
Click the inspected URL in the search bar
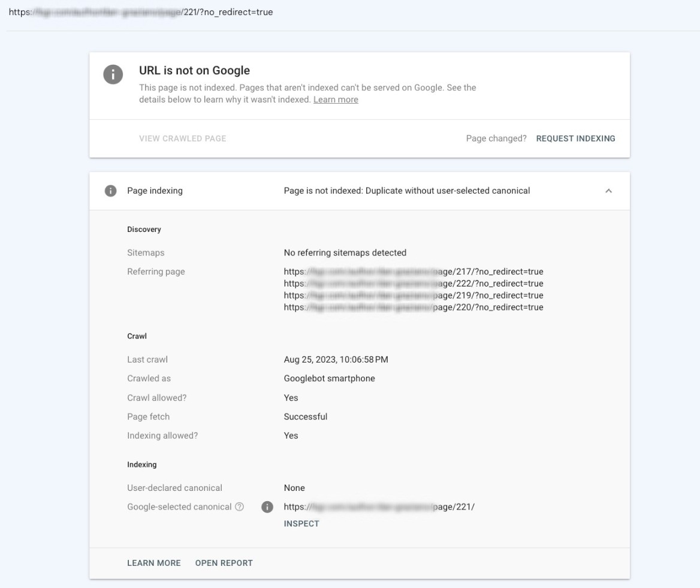139,11
